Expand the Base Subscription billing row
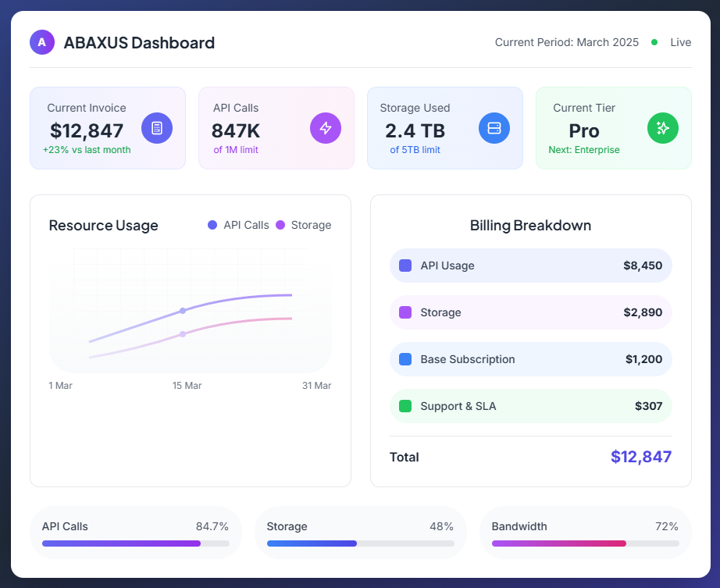Viewport: 720px width, 588px height. click(x=530, y=359)
